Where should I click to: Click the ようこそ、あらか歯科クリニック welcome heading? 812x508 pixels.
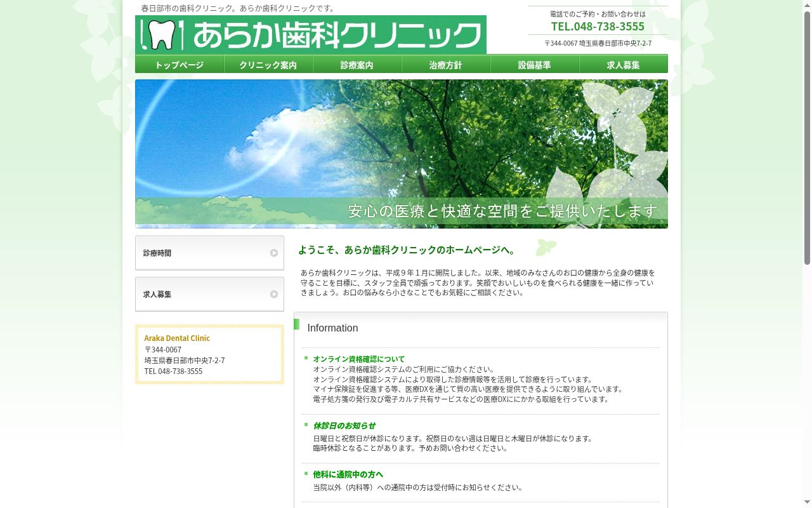tap(407, 250)
